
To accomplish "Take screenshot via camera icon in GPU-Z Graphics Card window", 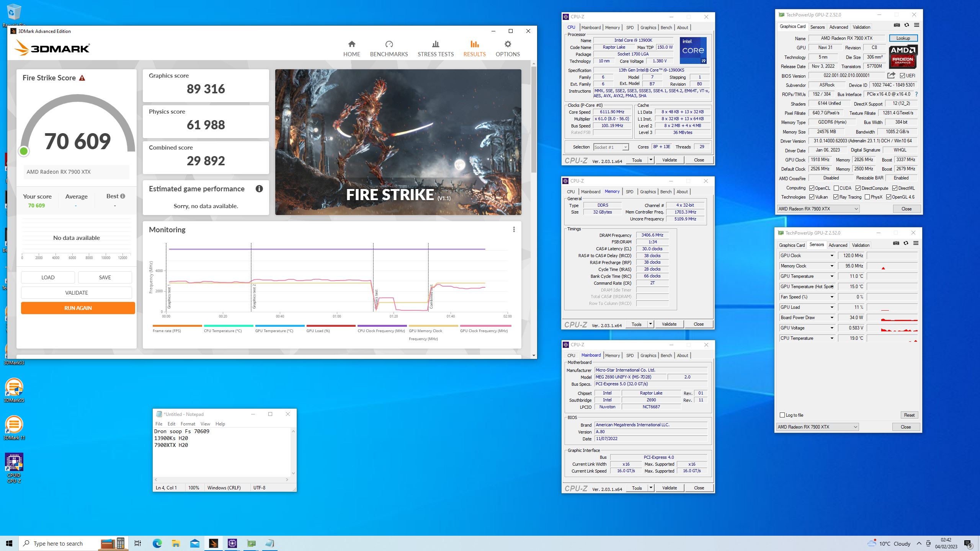I will point(897,25).
